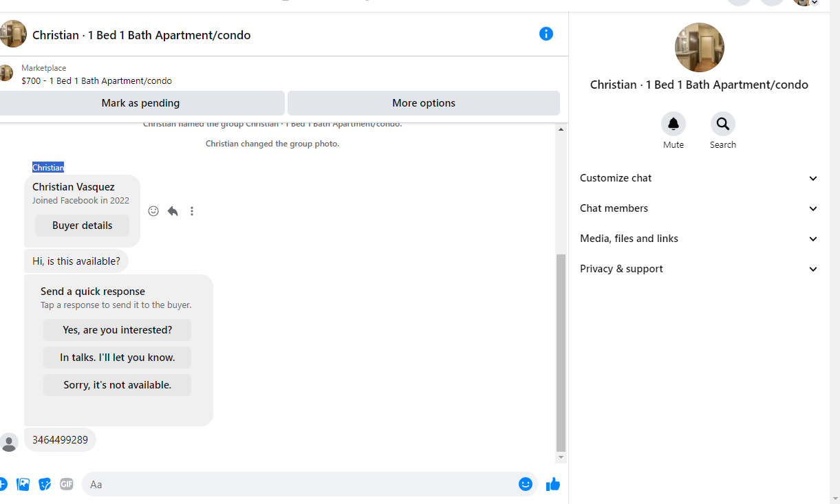The image size is (840, 504).
Task: Send quick reply 'Yes, are you interested?'
Action: 118,330
